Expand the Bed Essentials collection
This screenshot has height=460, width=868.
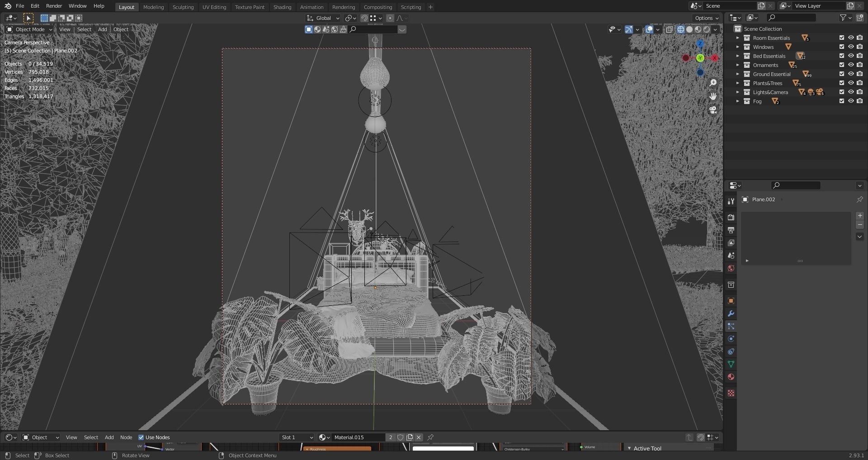738,56
